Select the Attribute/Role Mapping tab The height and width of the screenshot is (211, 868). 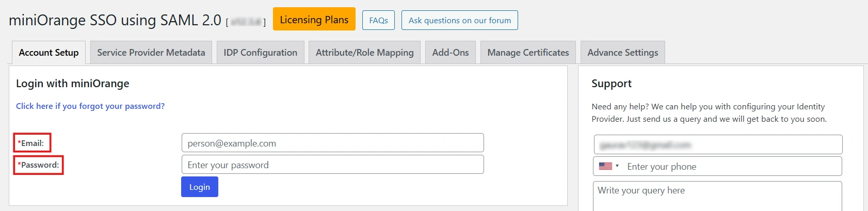coord(364,53)
